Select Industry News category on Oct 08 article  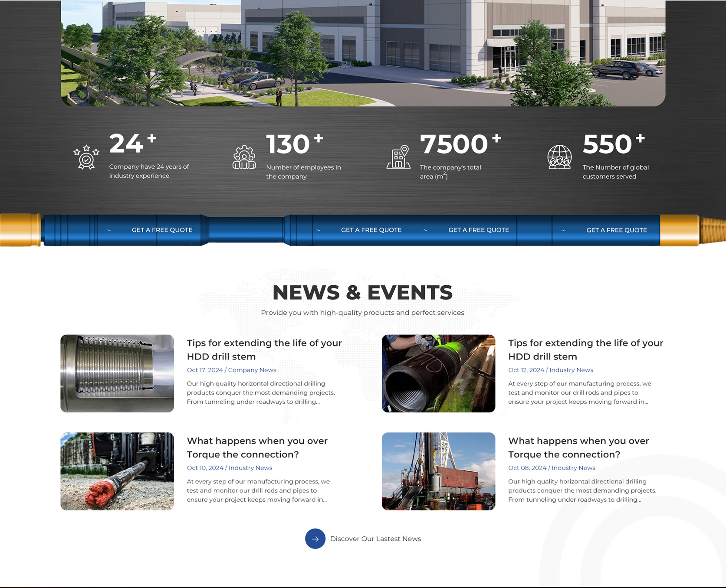(x=573, y=468)
